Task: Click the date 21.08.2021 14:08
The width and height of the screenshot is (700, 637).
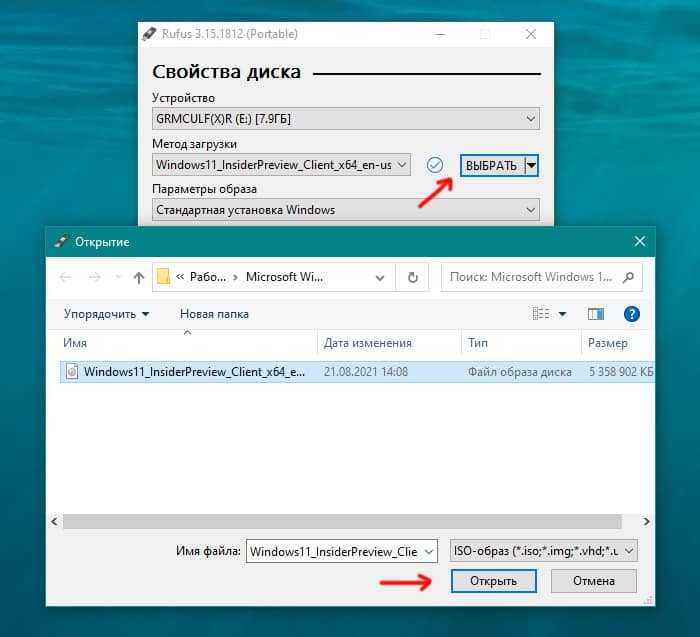Action: point(366,372)
